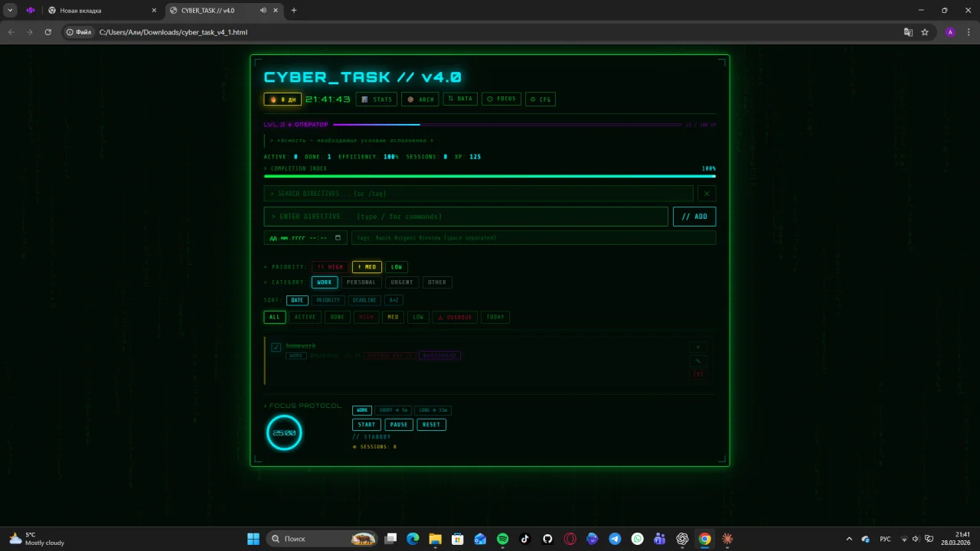Expand the homework task details arrow

coord(697,347)
